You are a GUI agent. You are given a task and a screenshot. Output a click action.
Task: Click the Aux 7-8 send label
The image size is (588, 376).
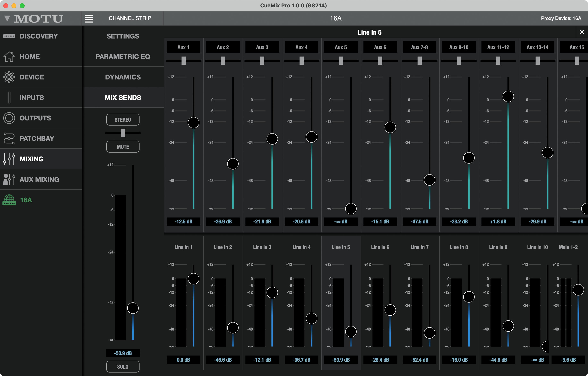419,47
